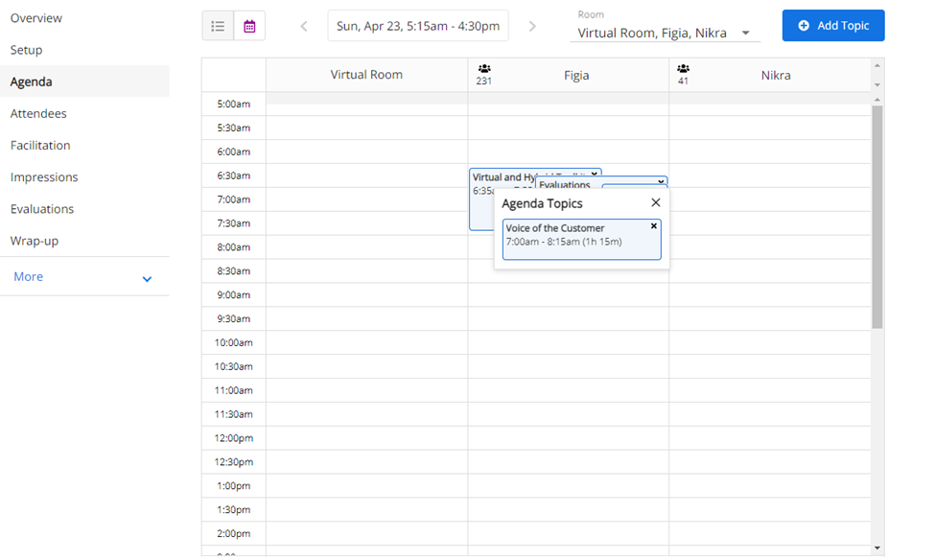Go to next date range arrow
This screenshot has height=560, width=935.
pyautogui.click(x=533, y=26)
